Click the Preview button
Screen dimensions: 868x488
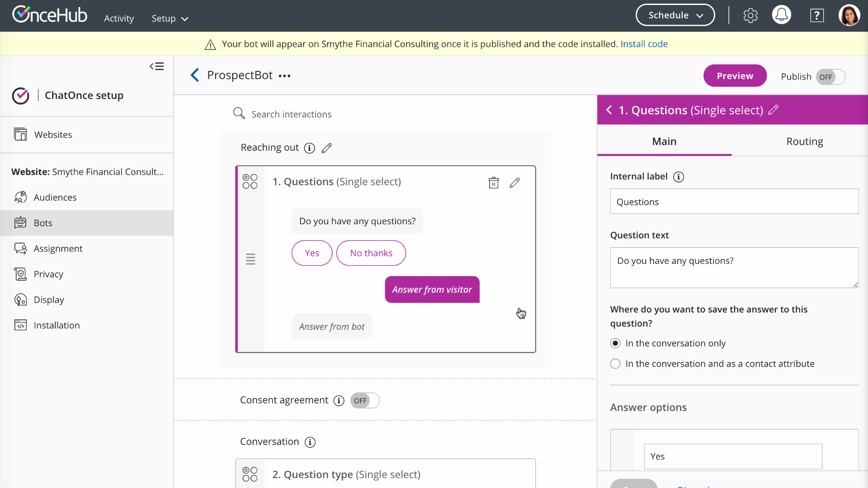coord(735,76)
